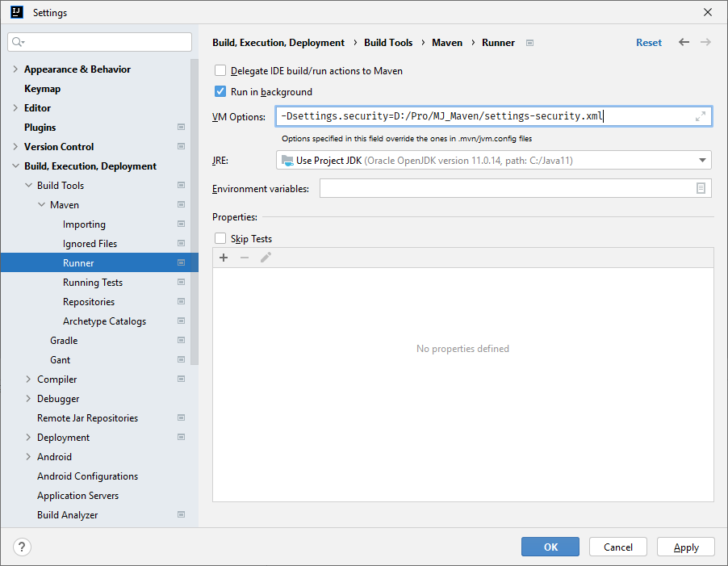Click the back navigation arrow
The height and width of the screenshot is (566, 728).
coord(684,43)
